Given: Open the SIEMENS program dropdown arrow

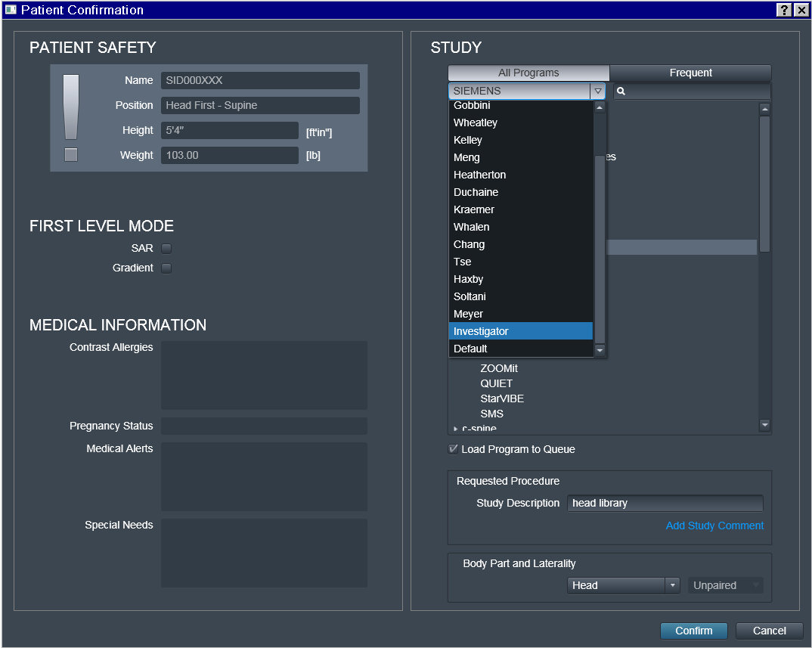Looking at the screenshot, I should pyautogui.click(x=597, y=91).
